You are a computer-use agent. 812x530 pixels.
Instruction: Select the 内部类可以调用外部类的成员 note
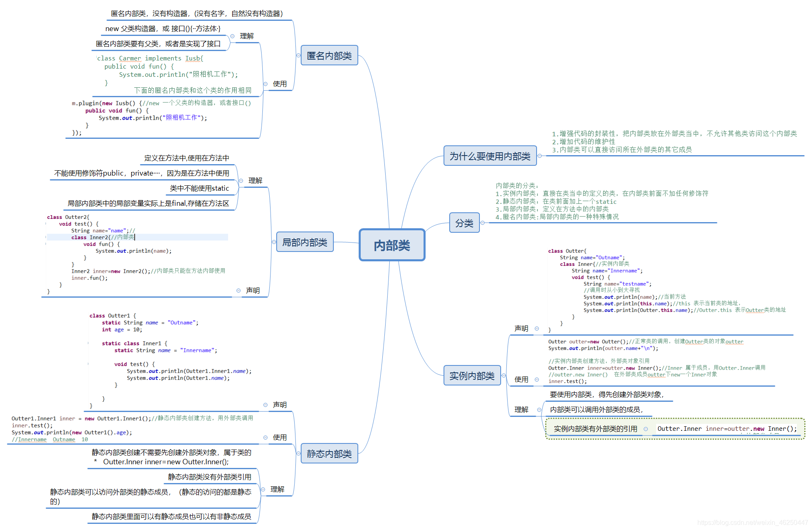coord(597,410)
